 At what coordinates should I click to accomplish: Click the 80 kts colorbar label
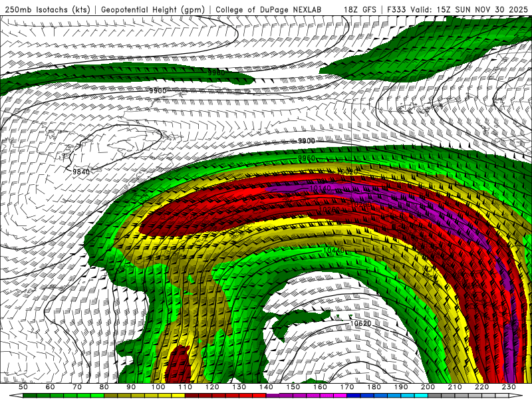click(x=104, y=387)
